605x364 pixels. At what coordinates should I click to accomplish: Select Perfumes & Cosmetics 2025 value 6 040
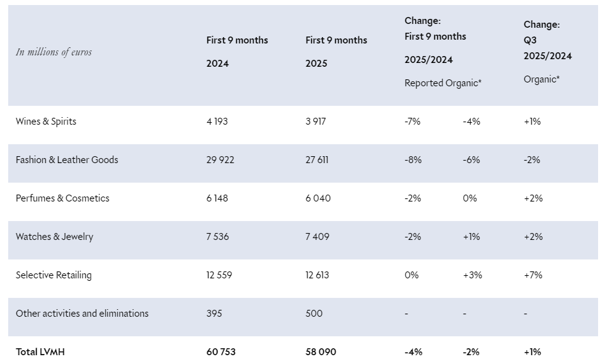[318, 198]
